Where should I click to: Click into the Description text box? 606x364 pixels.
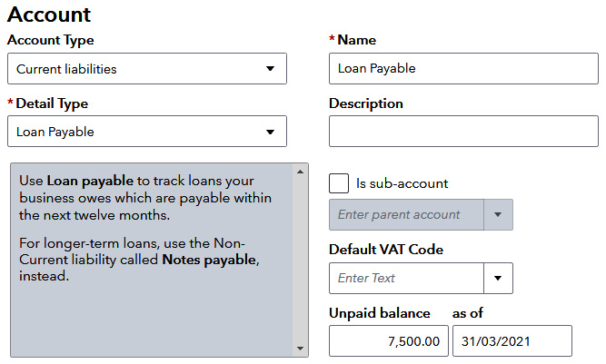(x=463, y=132)
